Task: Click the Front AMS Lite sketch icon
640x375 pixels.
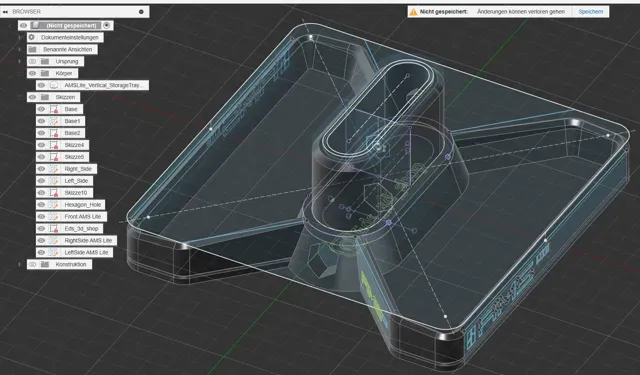Action: coord(54,217)
